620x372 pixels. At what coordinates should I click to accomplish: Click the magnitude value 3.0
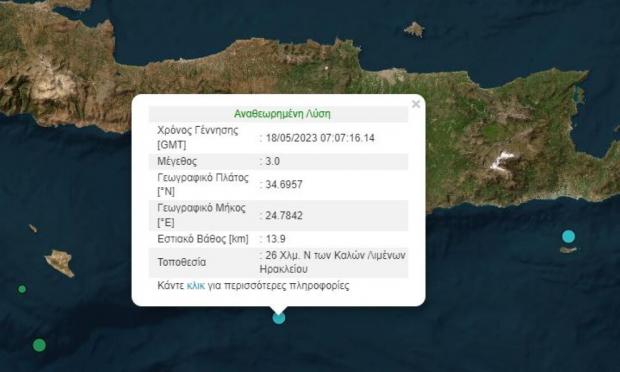click(x=272, y=161)
